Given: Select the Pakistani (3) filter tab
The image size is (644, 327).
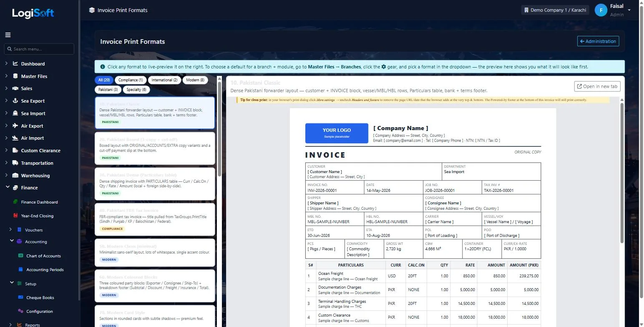Looking at the screenshot, I should tap(108, 90).
